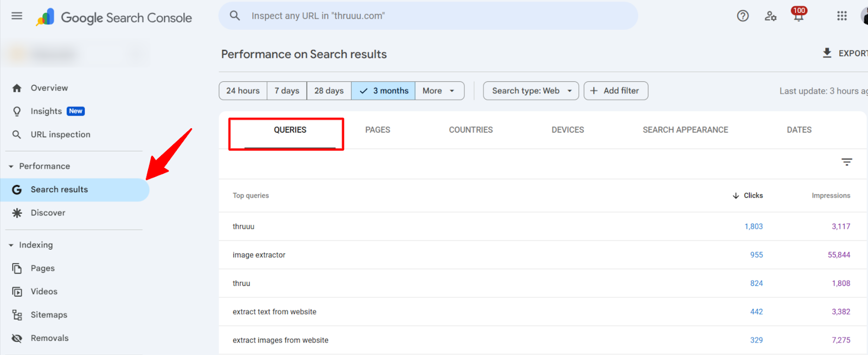
Task: Select the 24 hours date range
Action: [x=242, y=91]
